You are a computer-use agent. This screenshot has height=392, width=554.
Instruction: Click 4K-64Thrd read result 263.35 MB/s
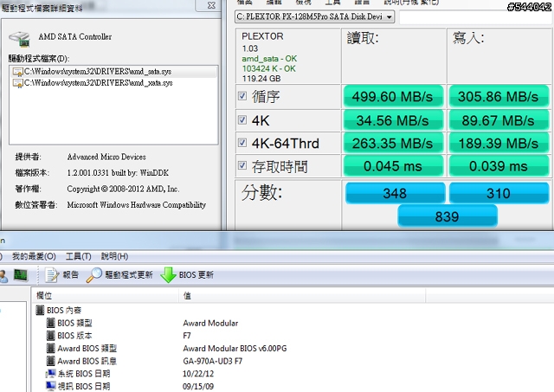point(393,143)
